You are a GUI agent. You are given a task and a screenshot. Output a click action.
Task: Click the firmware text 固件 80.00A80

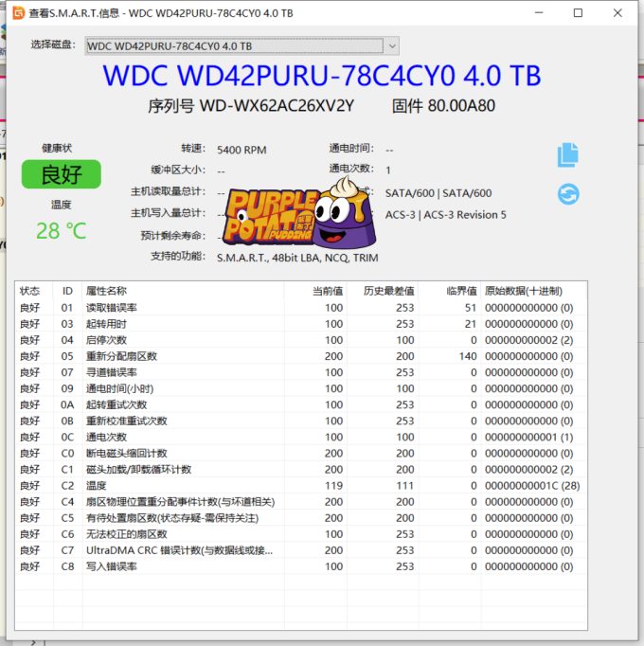click(443, 106)
